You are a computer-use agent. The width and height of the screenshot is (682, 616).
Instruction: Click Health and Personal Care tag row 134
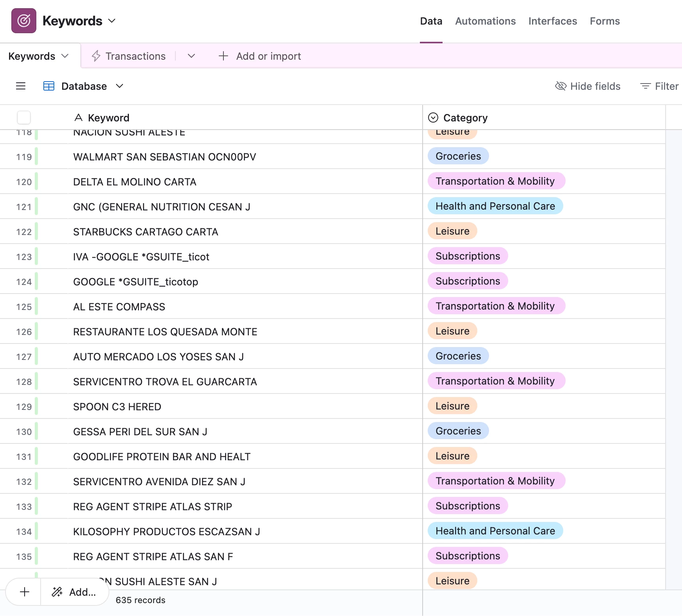click(x=495, y=531)
